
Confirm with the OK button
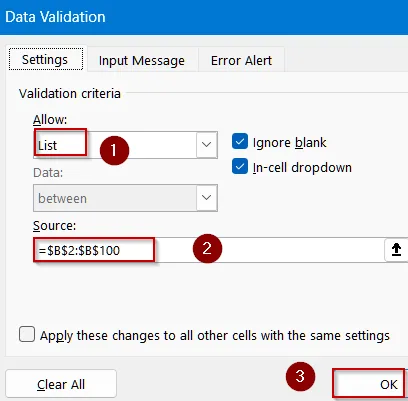(369, 384)
